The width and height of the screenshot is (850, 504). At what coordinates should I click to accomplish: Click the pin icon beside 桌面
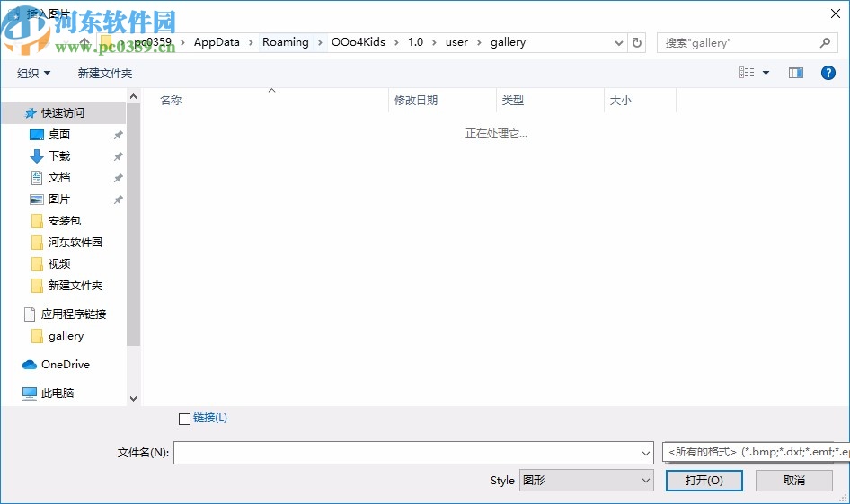click(118, 135)
